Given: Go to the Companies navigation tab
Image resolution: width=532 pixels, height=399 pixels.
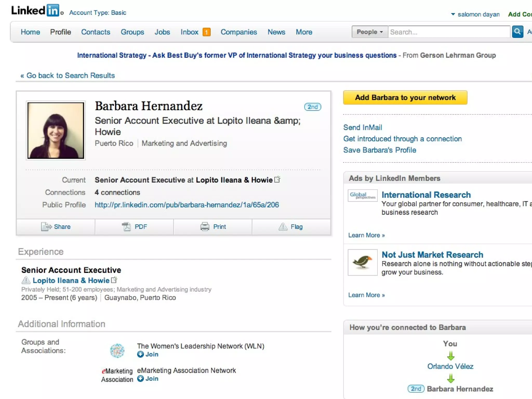Looking at the screenshot, I should [239, 32].
